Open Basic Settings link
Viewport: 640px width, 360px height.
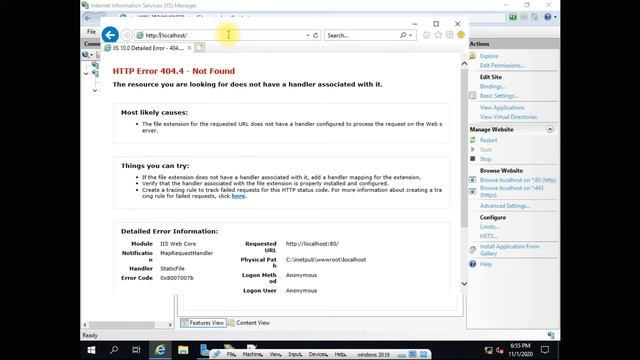coord(499,96)
